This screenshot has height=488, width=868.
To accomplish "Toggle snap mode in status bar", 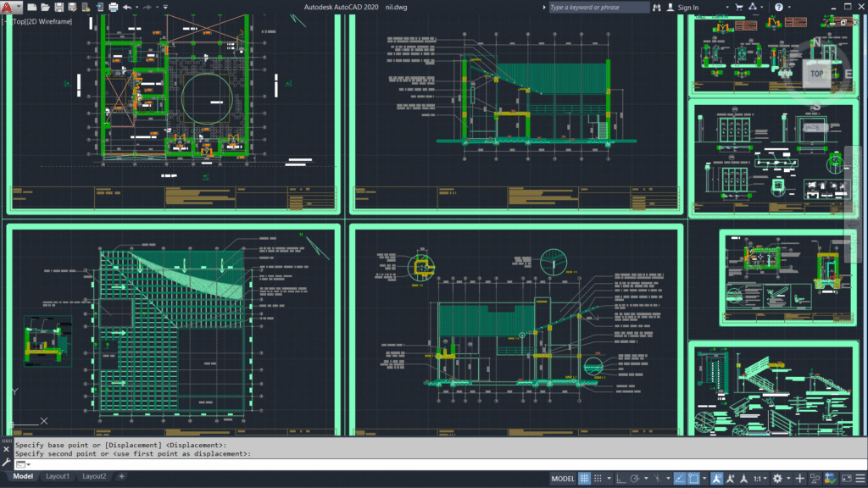I will point(598,479).
